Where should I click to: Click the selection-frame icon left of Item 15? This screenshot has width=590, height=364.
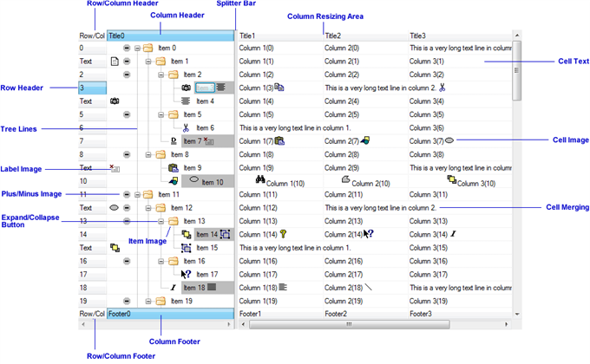click(x=186, y=248)
